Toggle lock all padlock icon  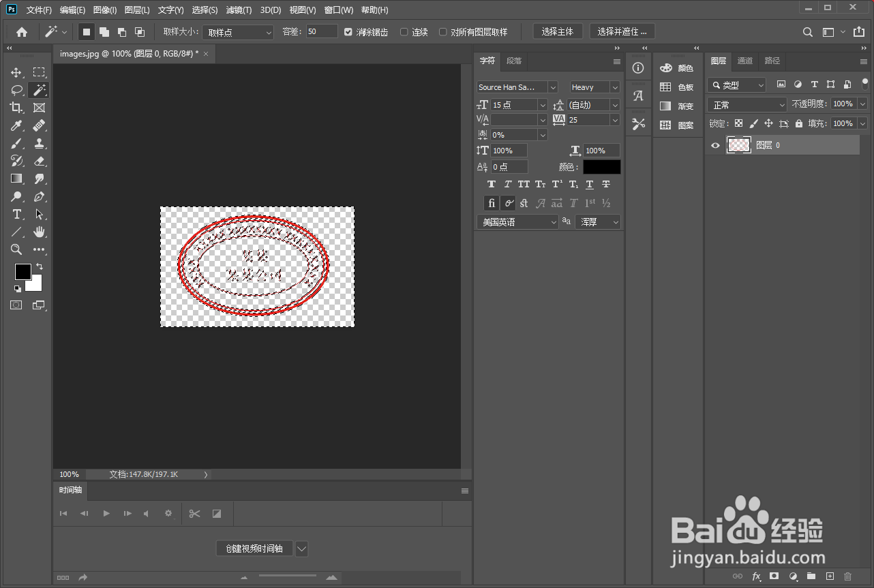point(798,123)
